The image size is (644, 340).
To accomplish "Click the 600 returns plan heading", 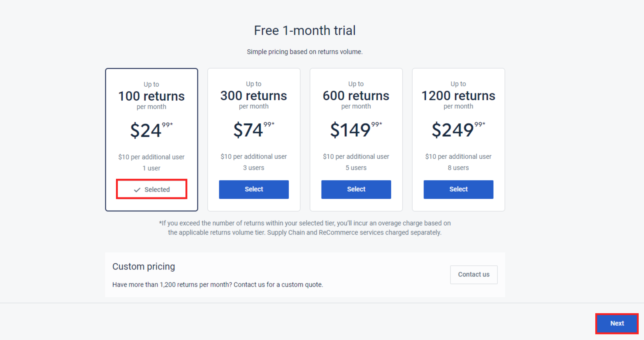I will click(356, 96).
